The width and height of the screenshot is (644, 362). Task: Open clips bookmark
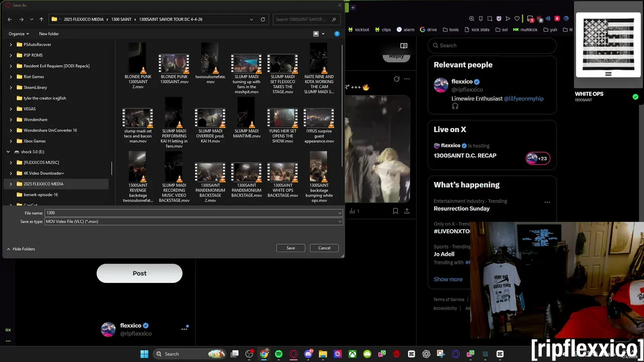point(383,30)
